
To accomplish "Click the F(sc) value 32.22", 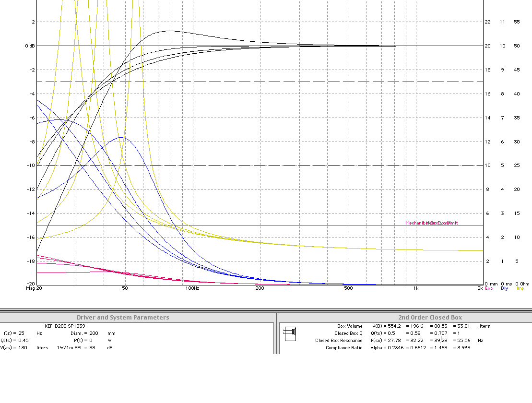I will click(x=417, y=340).
